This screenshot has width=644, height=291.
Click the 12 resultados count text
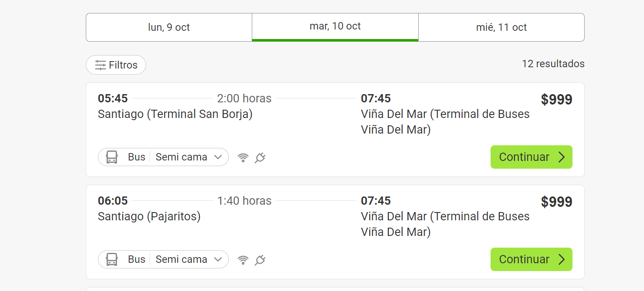[x=553, y=64]
